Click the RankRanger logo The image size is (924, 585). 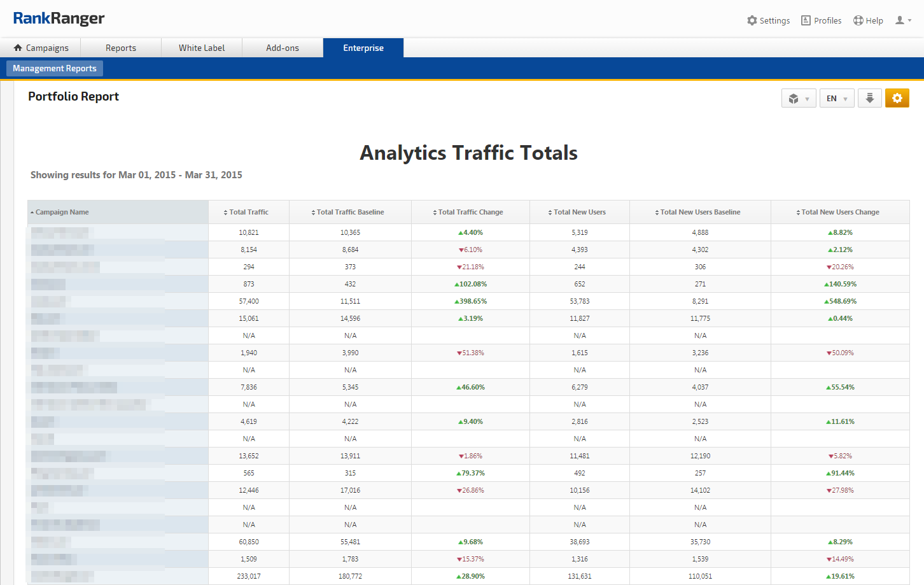point(59,18)
